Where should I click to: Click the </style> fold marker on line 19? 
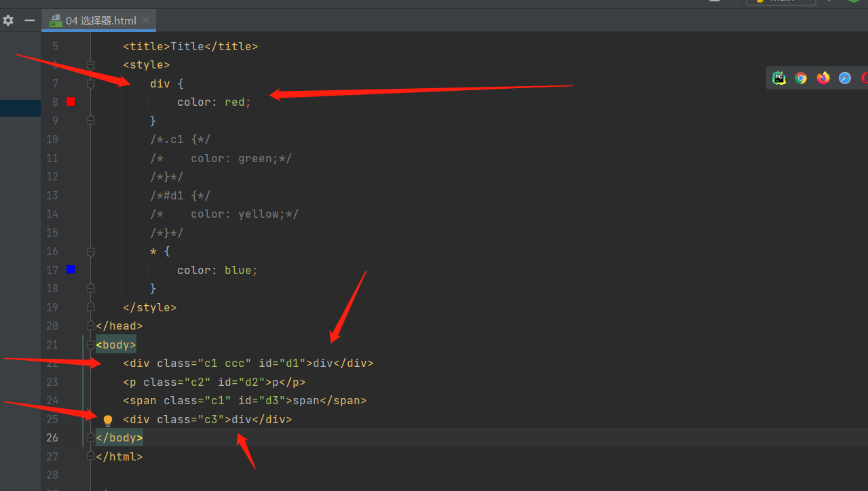click(90, 307)
